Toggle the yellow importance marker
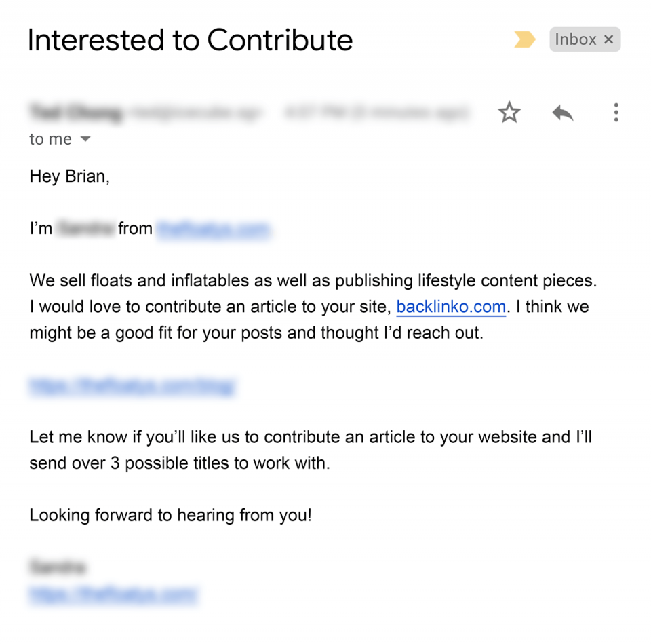The width and height of the screenshot is (651, 644). pyautogui.click(x=524, y=40)
